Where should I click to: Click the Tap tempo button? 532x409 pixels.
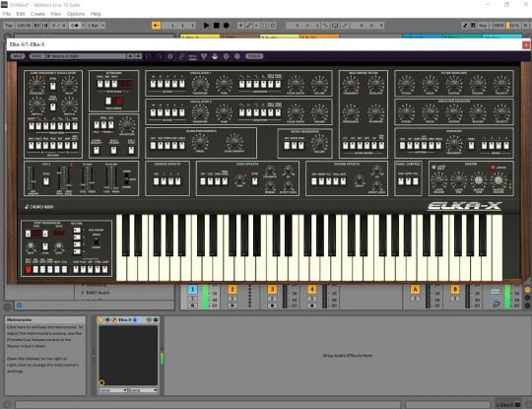pos(9,26)
